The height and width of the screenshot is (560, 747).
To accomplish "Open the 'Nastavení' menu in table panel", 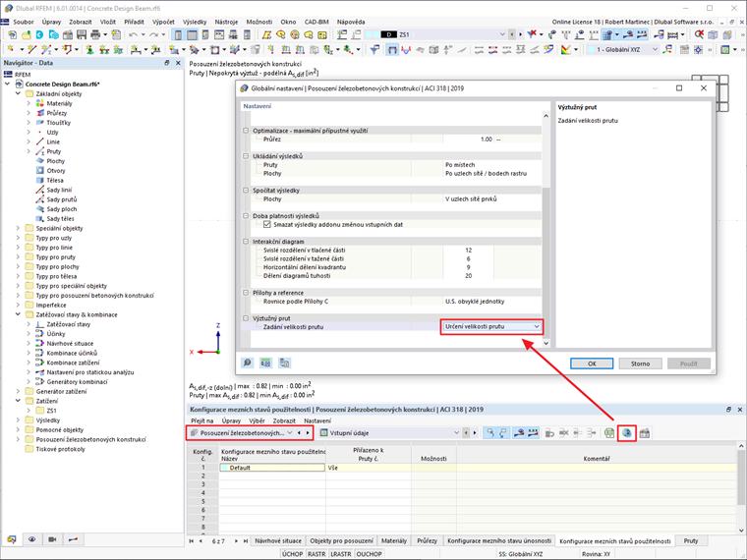I will coord(317,420).
